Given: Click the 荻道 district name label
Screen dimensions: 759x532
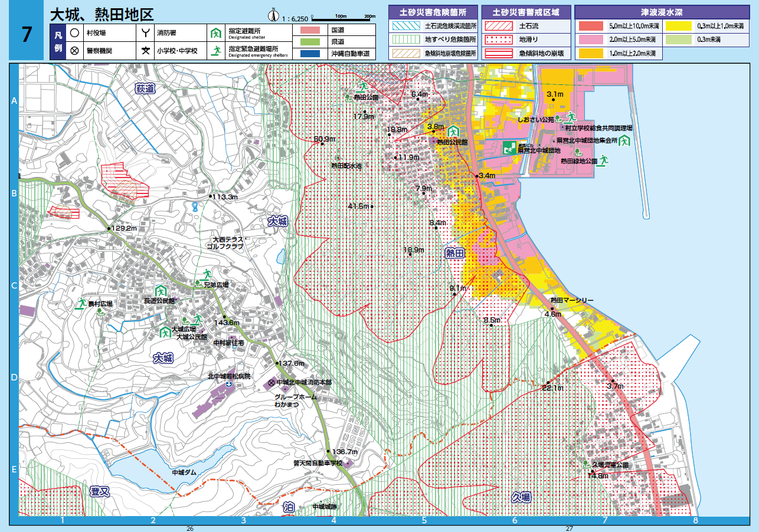Looking at the screenshot, I should pyautogui.click(x=145, y=89).
